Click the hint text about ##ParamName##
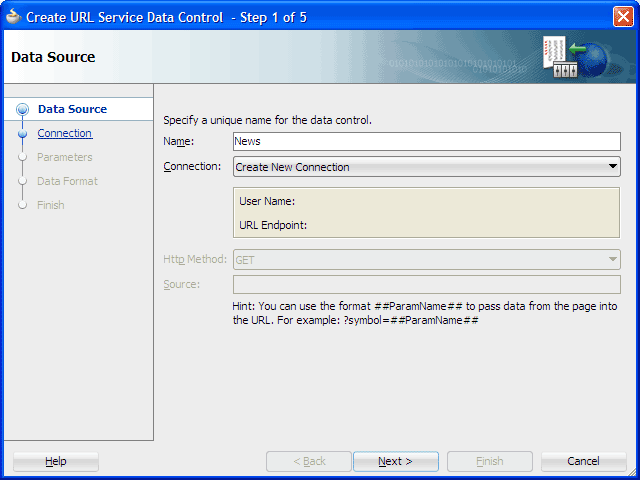 click(424, 313)
